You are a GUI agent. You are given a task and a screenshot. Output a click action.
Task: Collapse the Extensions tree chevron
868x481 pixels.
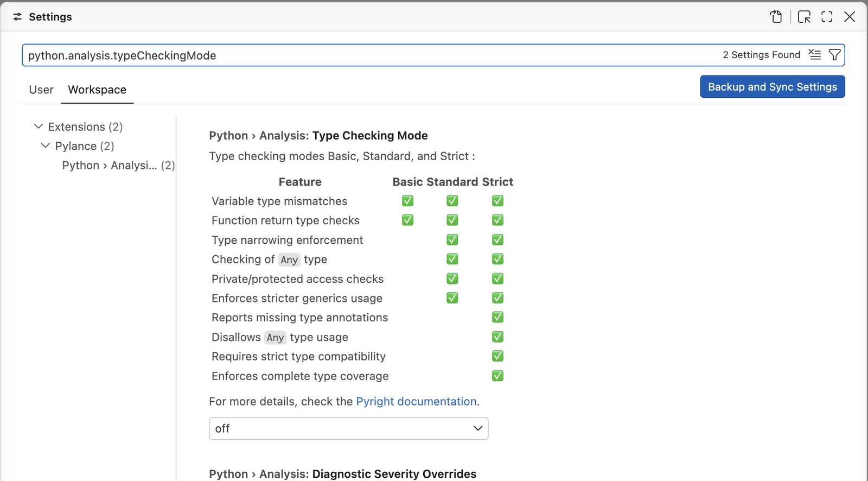tap(39, 126)
